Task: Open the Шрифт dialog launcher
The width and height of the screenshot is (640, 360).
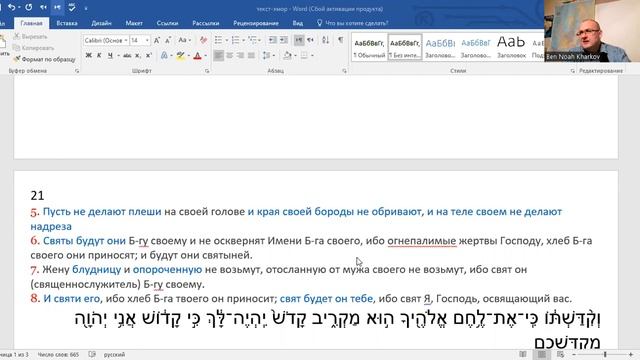Action: pos(207,71)
